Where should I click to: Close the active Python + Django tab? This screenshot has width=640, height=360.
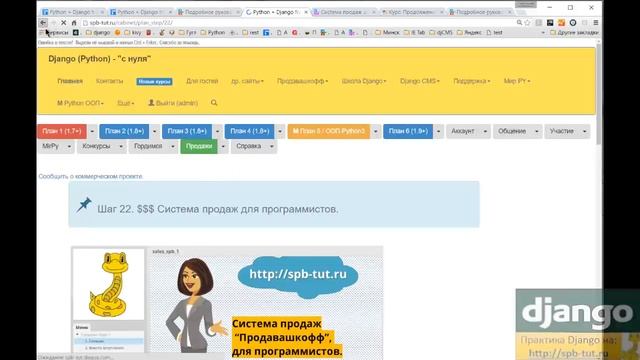[306, 12]
